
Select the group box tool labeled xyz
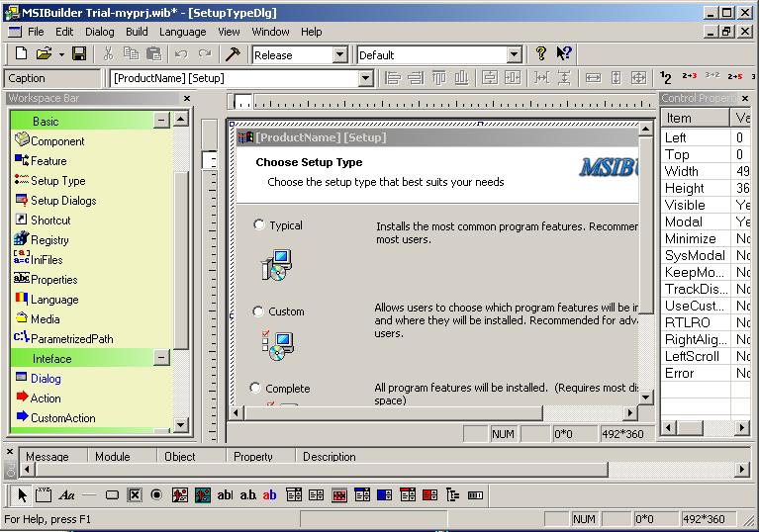click(x=44, y=494)
